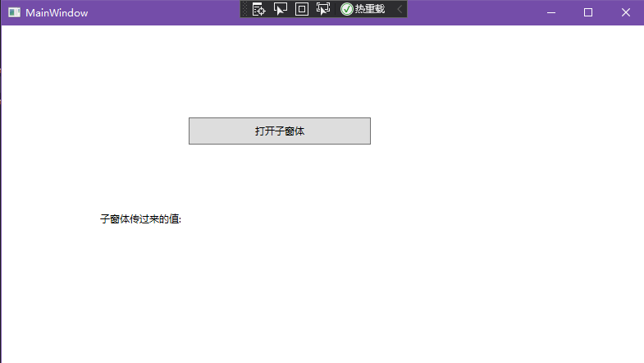Click the 热重载 label in debug toolbar

tap(370, 9)
